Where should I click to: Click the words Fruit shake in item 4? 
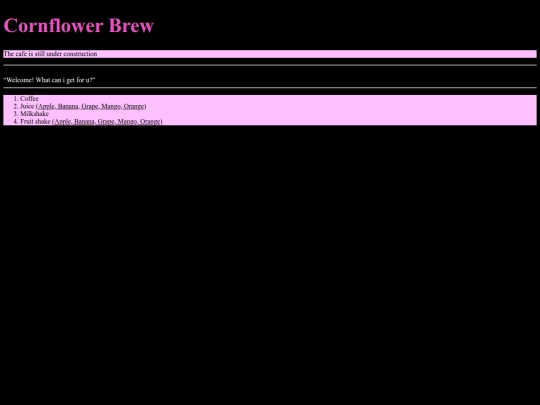[x=35, y=121]
